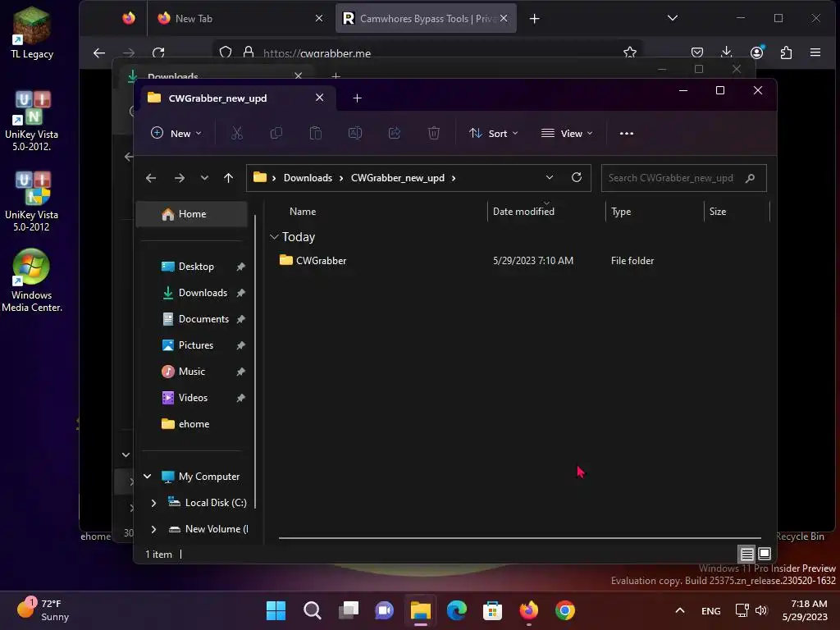Open Firefox list all tabs dropdown
Viewport: 840px width, 630px height.
pos(673,18)
